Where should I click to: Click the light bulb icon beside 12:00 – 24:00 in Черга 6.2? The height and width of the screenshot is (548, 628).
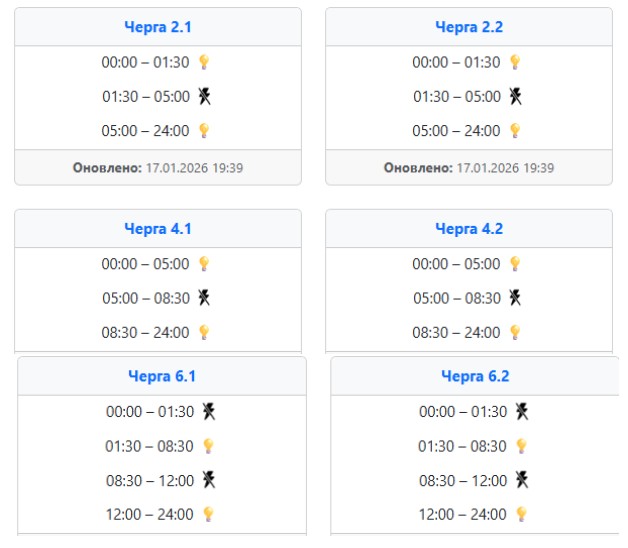520,514
